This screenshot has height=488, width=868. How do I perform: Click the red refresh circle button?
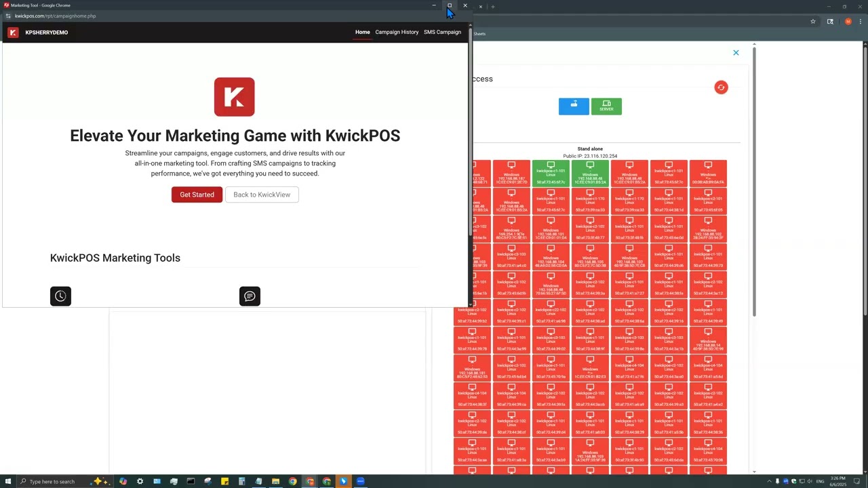(x=721, y=87)
